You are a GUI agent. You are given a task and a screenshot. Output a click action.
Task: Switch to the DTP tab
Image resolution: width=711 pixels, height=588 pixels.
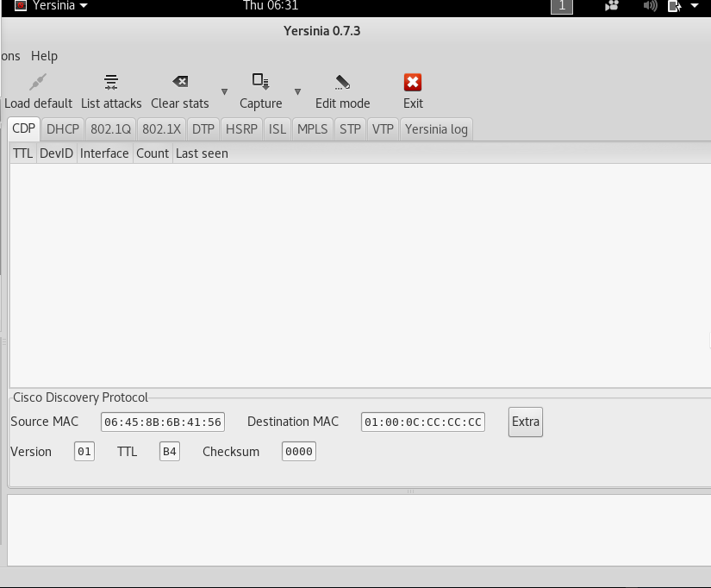coord(203,129)
